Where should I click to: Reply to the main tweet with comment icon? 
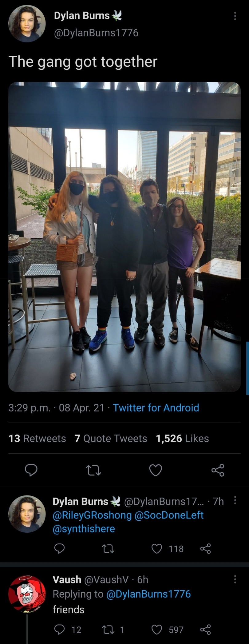pyautogui.click(x=31, y=470)
